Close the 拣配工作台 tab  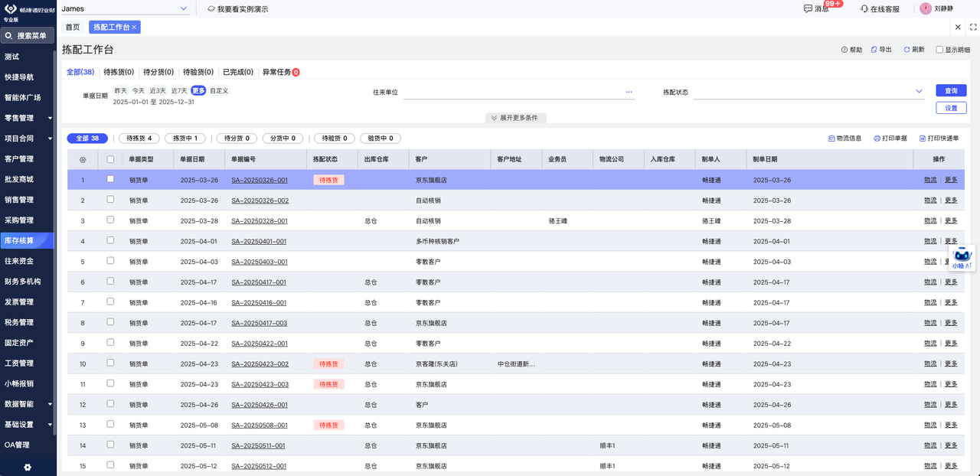(134, 27)
